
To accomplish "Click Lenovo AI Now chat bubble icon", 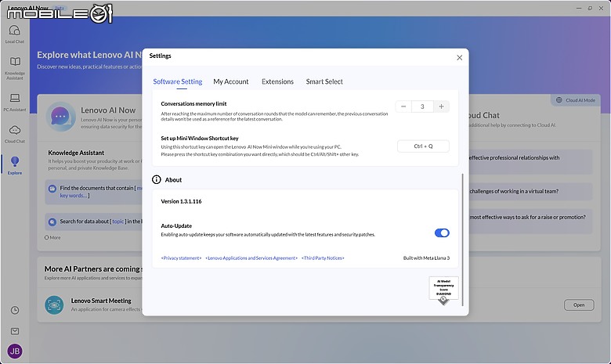I will click(60, 117).
